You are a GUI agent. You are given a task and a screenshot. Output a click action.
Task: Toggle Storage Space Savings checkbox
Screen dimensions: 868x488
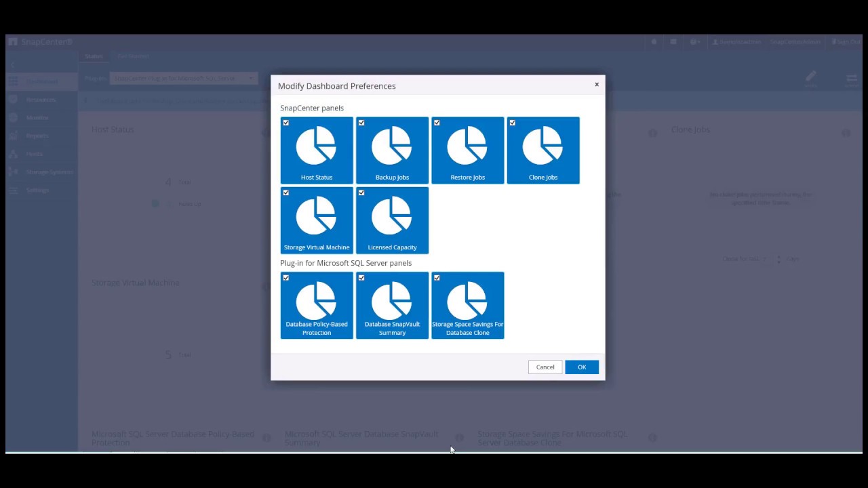point(437,278)
